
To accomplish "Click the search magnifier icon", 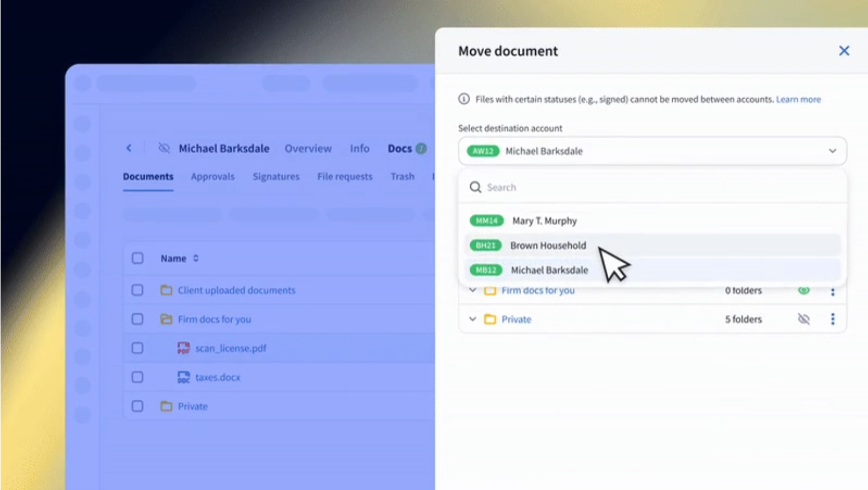I will (x=475, y=187).
